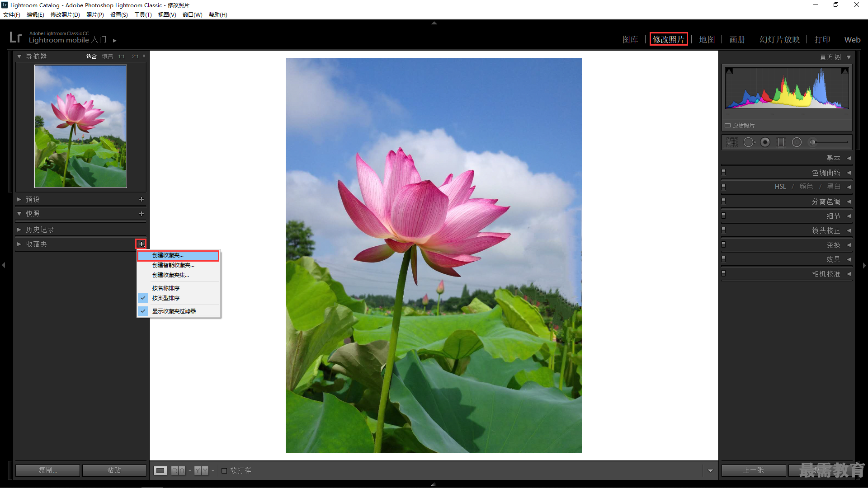Image resolution: width=868 pixels, height=488 pixels.
Task: Open the Before/After view options dropdown
Action: point(213,471)
